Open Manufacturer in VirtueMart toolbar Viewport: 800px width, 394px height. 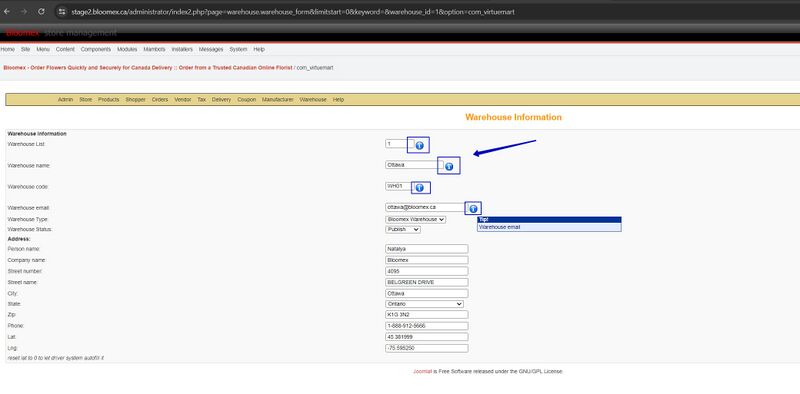click(x=278, y=100)
